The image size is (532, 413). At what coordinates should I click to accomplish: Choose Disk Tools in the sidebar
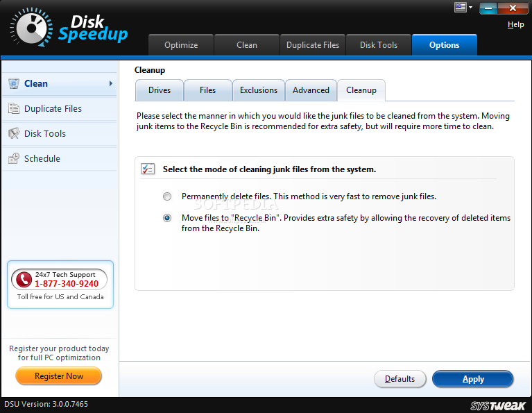coord(60,133)
